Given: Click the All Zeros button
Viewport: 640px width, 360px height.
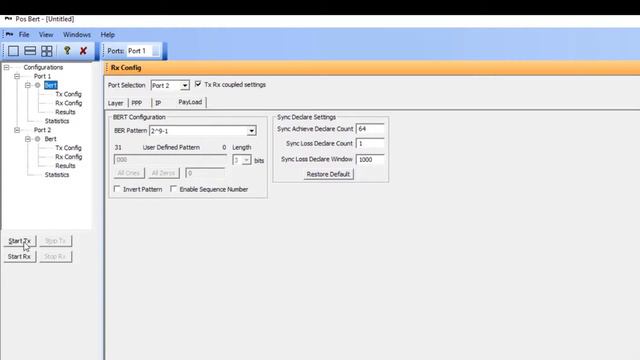Looking at the screenshot, I should click(x=163, y=173).
